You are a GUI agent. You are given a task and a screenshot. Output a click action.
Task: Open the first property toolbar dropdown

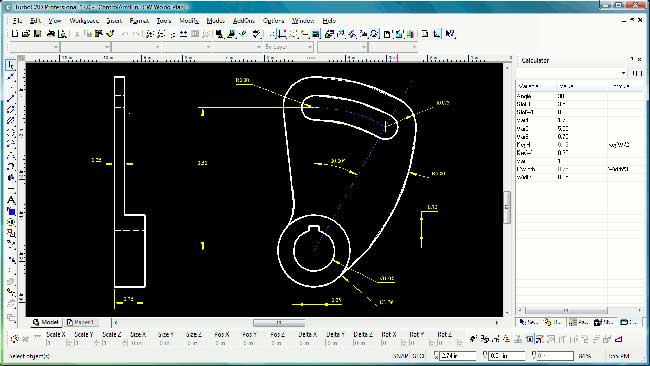56,47
